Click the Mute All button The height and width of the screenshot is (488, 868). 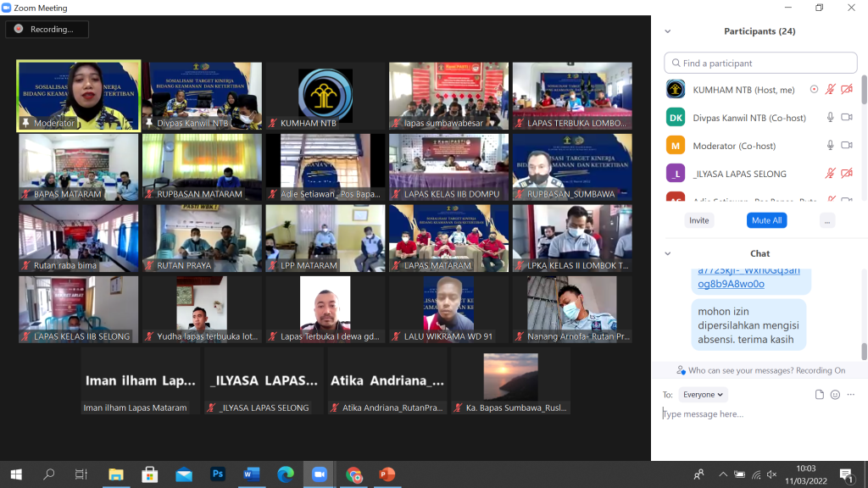[x=766, y=220]
